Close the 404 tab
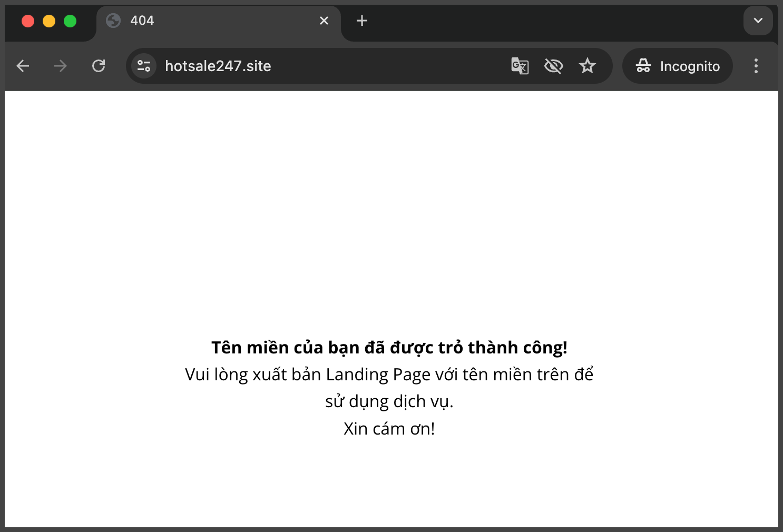The width and height of the screenshot is (783, 532). click(x=324, y=21)
